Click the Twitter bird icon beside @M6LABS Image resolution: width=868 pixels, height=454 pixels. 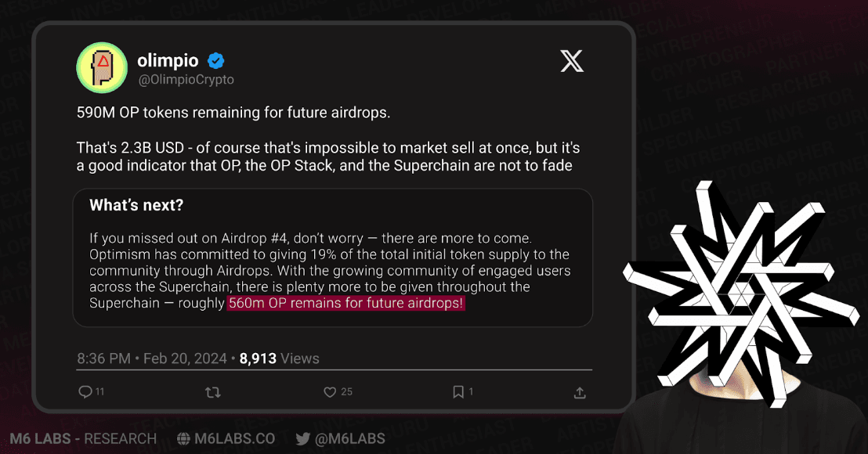click(x=302, y=439)
